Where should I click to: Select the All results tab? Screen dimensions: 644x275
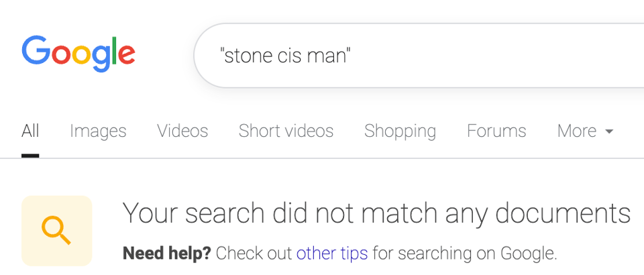click(30, 131)
